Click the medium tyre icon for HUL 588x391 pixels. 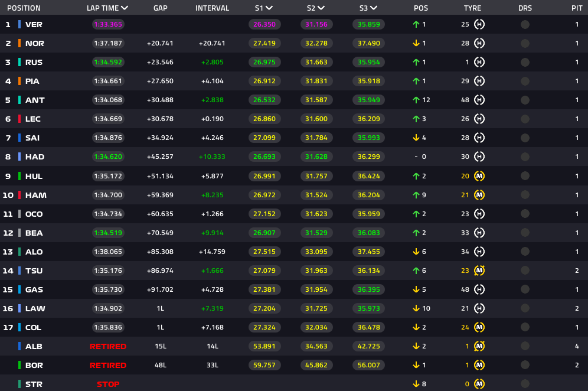[x=479, y=176]
